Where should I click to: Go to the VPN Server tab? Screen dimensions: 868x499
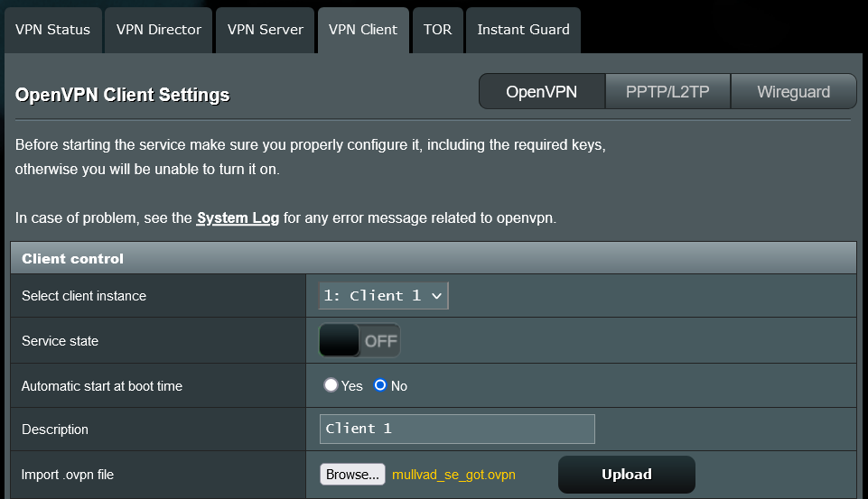[265, 30]
